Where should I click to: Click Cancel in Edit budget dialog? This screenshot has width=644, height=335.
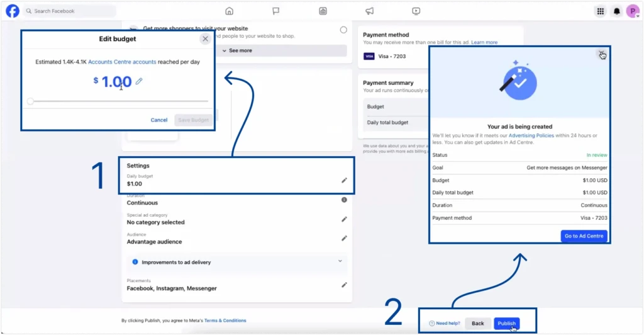click(x=159, y=120)
